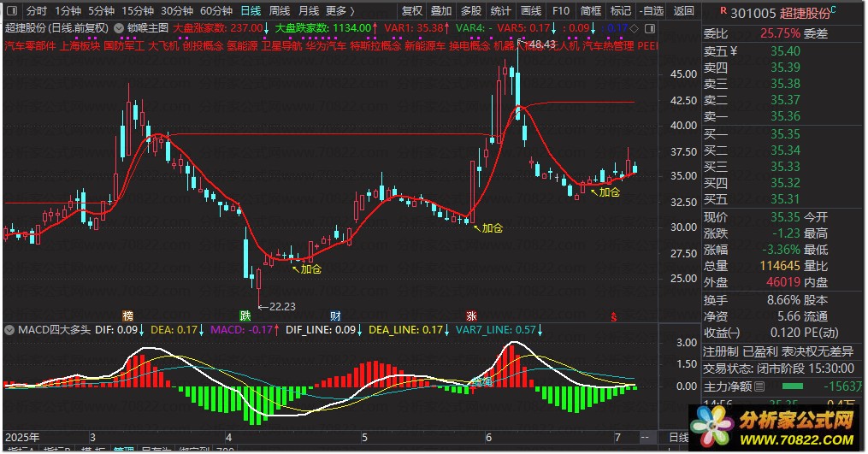
Task: Select the 60分钟 period tab
Action: (216, 10)
